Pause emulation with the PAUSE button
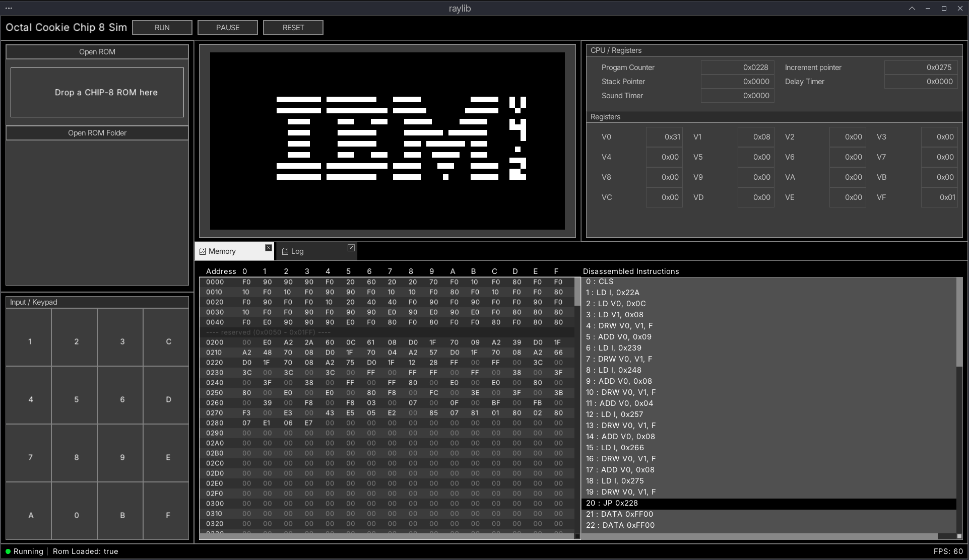The image size is (969, 560). [x=228, y=28]
